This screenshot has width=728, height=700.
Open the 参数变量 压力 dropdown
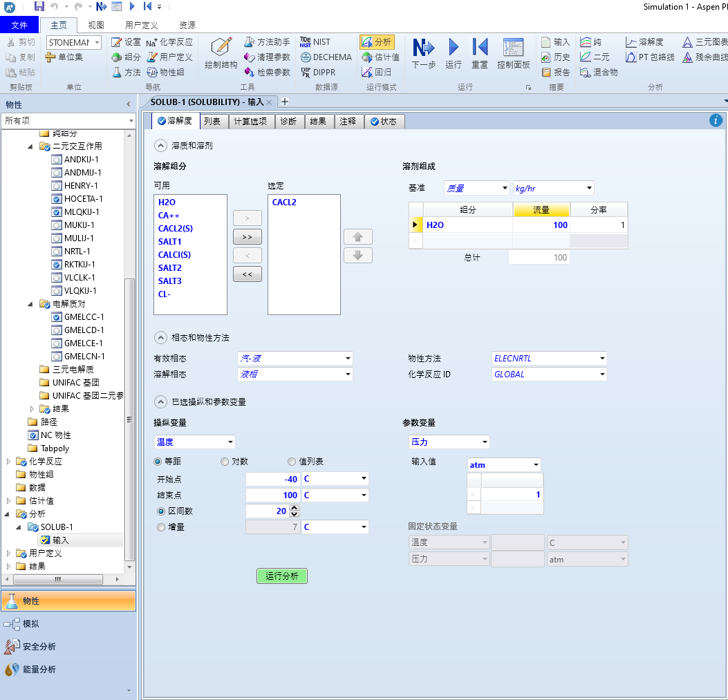click(449, 442)
